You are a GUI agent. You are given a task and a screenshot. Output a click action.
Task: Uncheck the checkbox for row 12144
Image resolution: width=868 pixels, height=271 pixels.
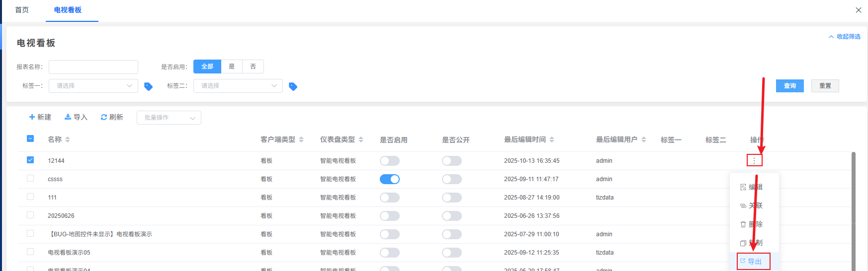(30, 160)
